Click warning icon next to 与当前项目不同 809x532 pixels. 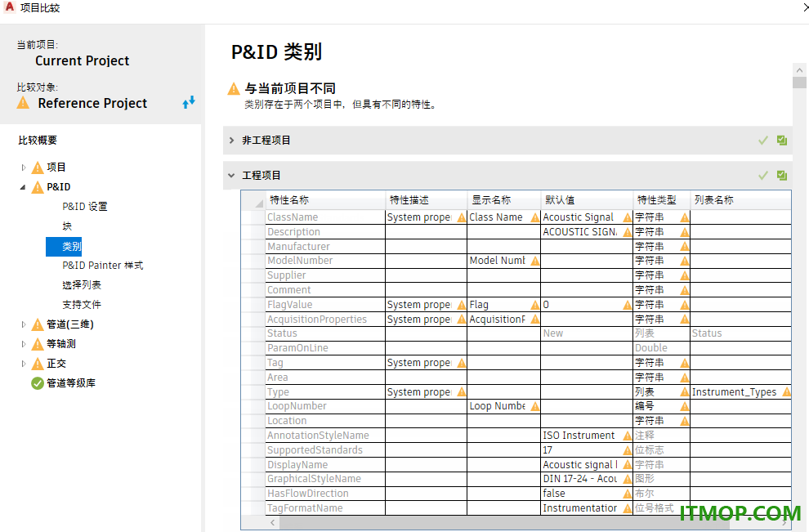234,89
